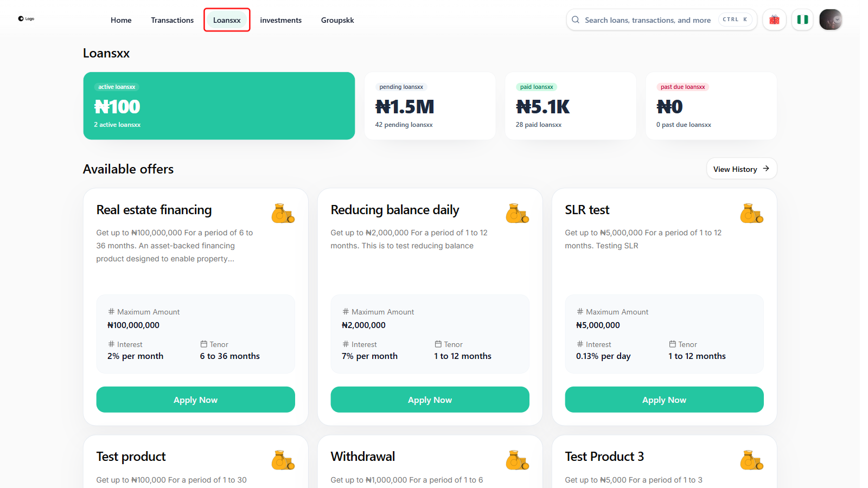Select the paid loansxx ₦5.1K card
The image size is (868, 488).
pyautogui.click(x=570, y=106)
